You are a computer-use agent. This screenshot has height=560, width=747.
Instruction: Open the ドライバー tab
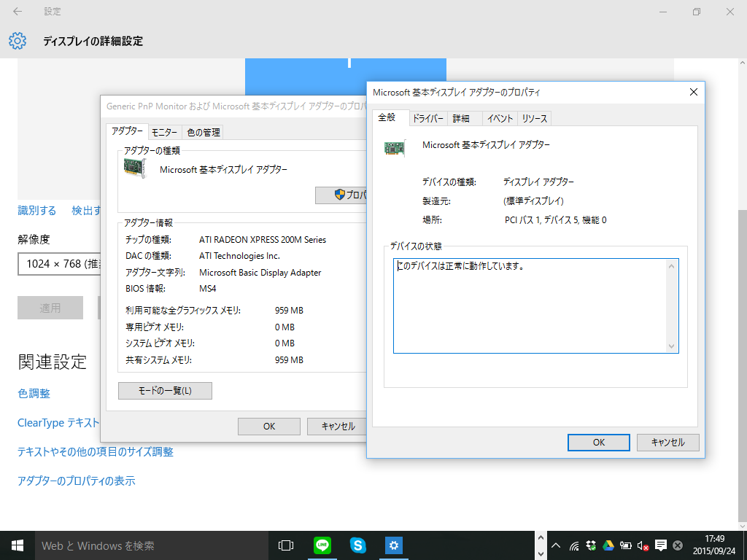pos(427,119)
